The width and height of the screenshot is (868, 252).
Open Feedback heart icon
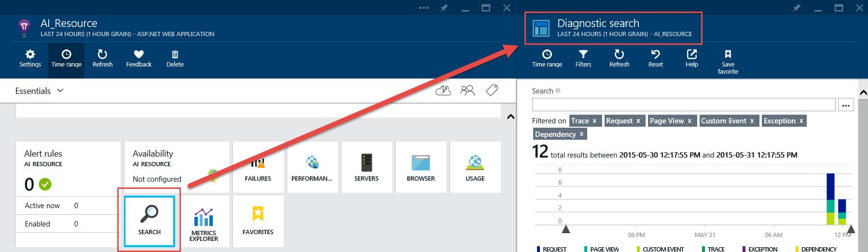pos(138,58)
